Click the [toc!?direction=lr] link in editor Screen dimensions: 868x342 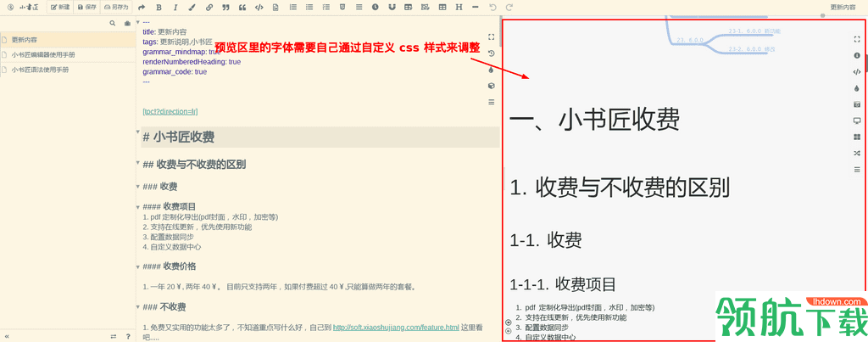(170, 111)
